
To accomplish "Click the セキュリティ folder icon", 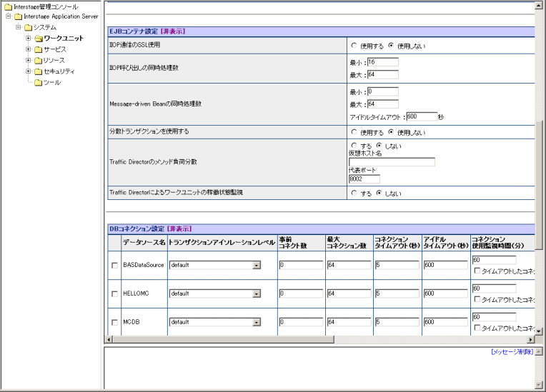I will click(x=38, y=71).
